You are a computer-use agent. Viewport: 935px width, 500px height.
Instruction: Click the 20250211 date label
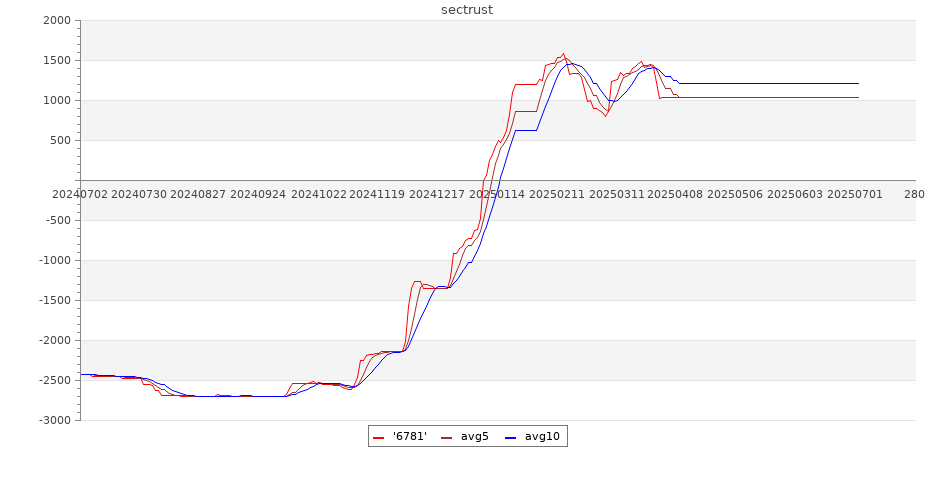556,194
